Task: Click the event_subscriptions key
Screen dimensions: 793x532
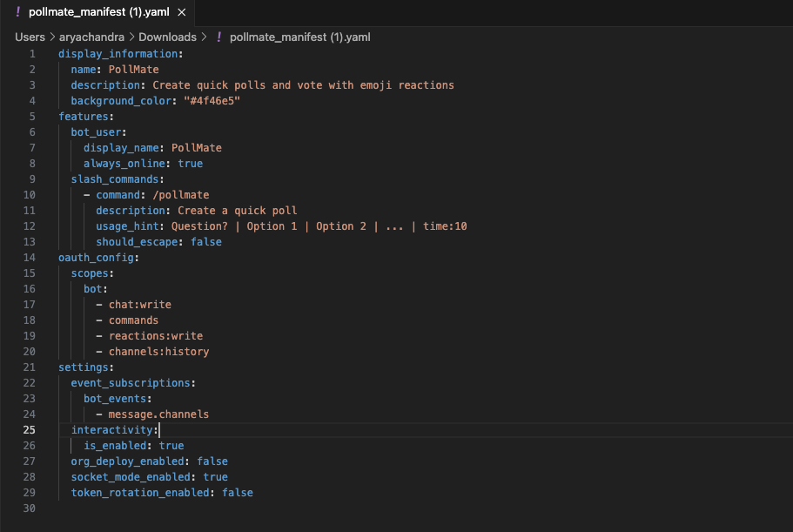Action: click(x=131, y=383)
